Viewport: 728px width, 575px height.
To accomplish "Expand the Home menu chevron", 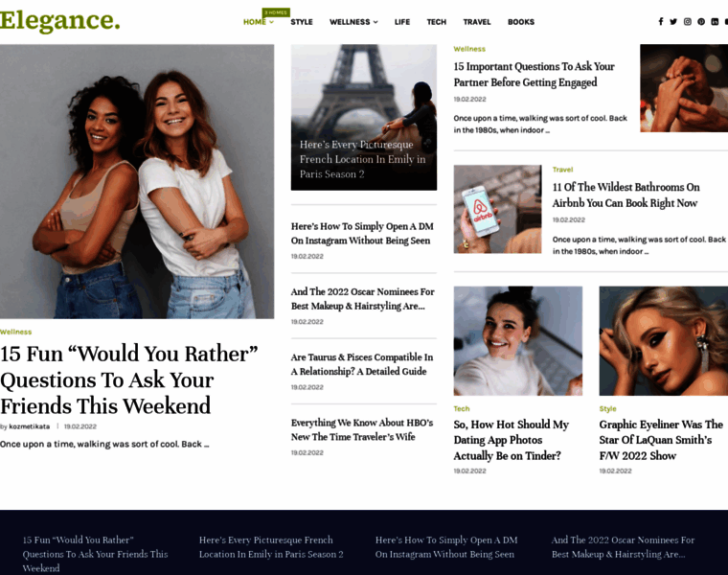I will point(272,22).
